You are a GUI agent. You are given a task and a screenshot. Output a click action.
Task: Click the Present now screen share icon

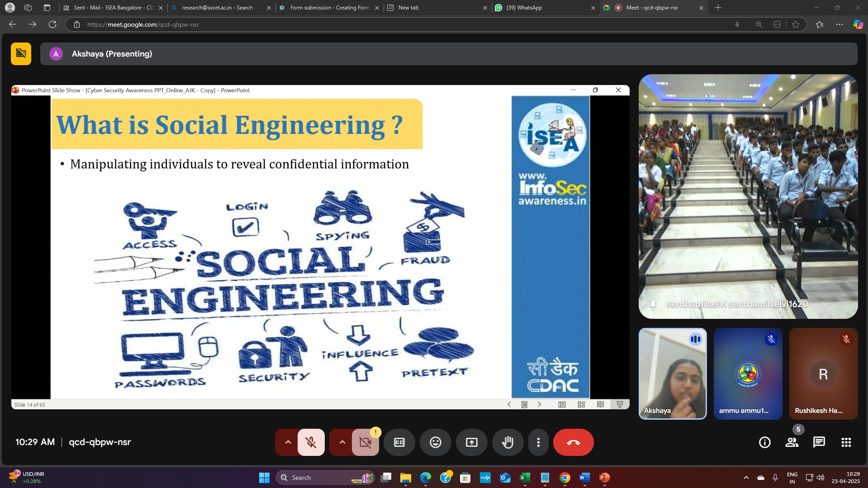pos(471,442)
